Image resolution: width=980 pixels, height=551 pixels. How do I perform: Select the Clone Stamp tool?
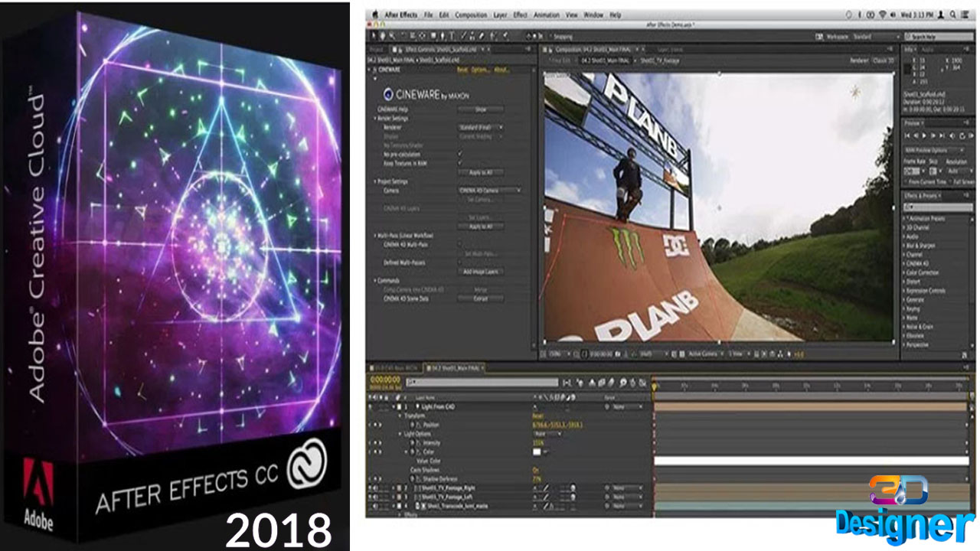472,36
